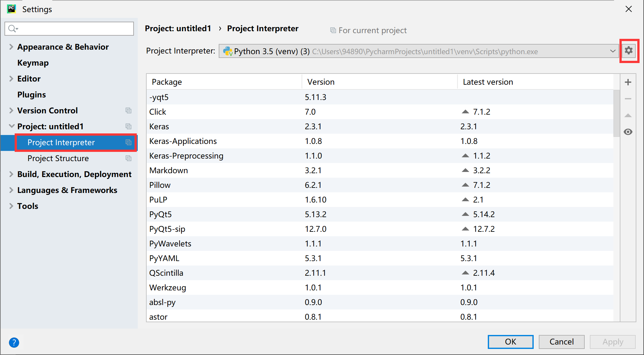Open the help question mark icon
The image size is (644, 355).
click(14, 343)
